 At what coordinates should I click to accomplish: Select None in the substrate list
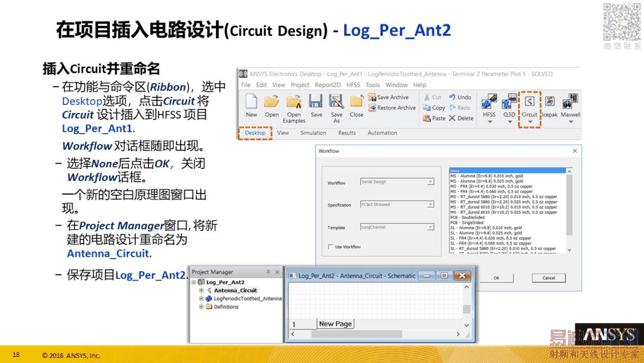coord(507,171)
